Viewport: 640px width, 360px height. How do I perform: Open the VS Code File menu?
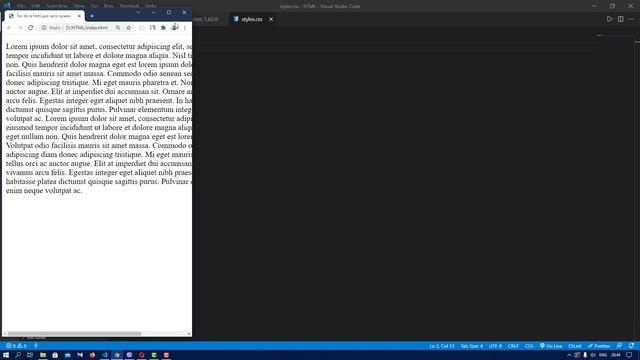(21, 6)
